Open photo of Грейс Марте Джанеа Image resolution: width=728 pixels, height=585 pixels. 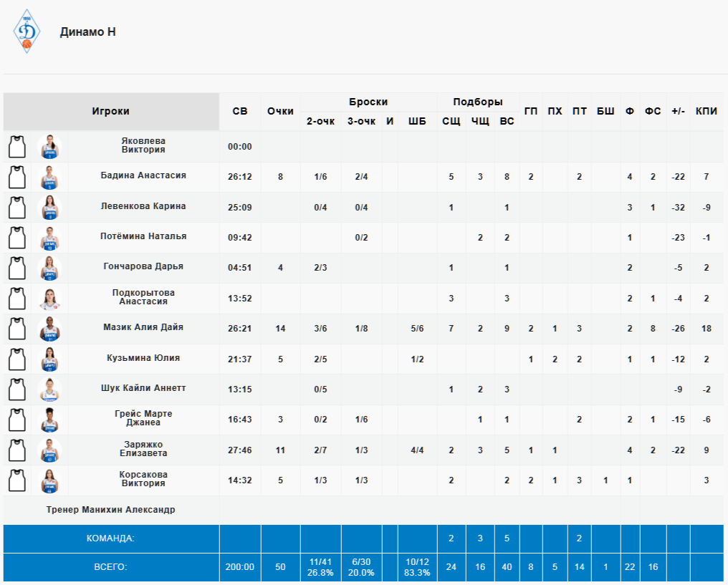pos(49,420)
